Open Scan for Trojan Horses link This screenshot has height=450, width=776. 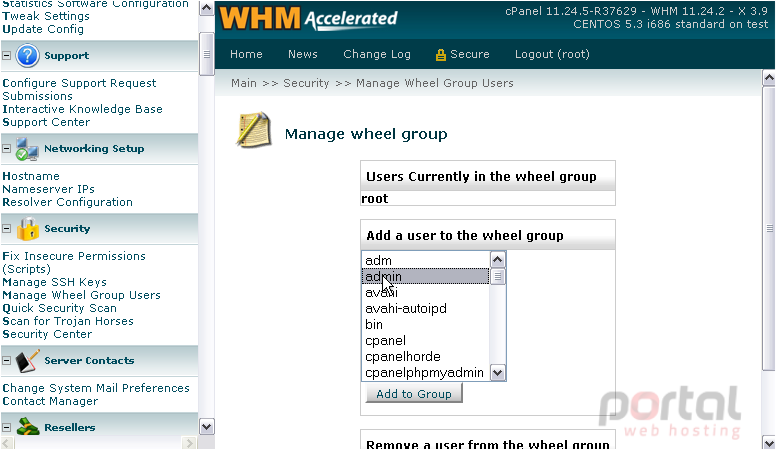(x=68, y=321)
